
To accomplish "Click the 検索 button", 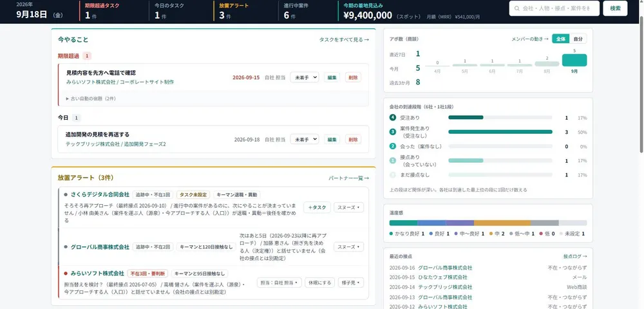I will (x=615, y=8).
